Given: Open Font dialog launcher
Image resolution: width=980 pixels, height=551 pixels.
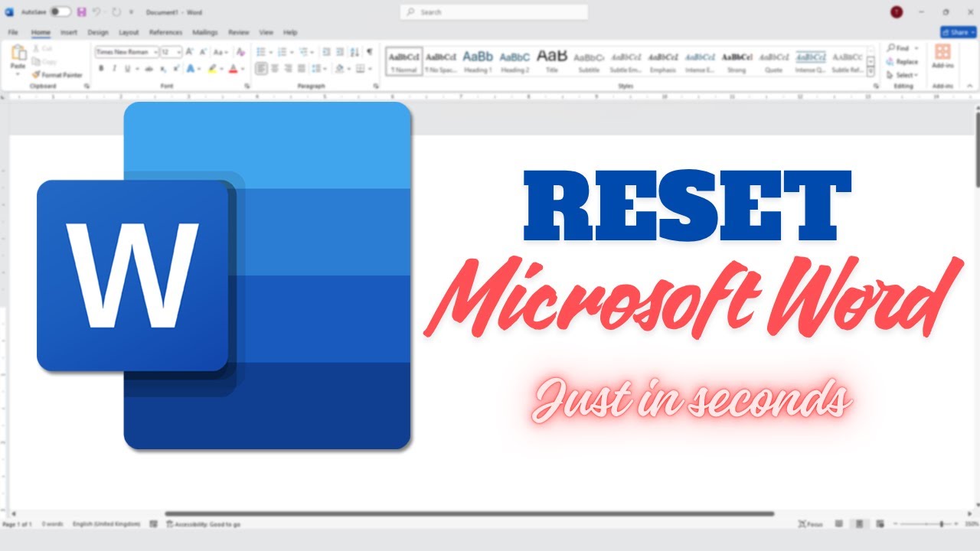Looking at the screenshot, I should (x=247, y=86).
